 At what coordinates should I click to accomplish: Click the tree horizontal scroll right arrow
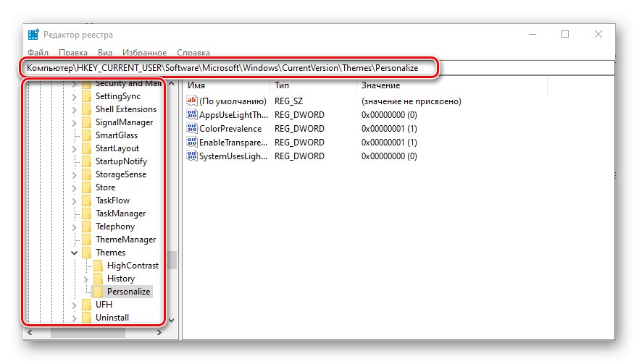159,333
